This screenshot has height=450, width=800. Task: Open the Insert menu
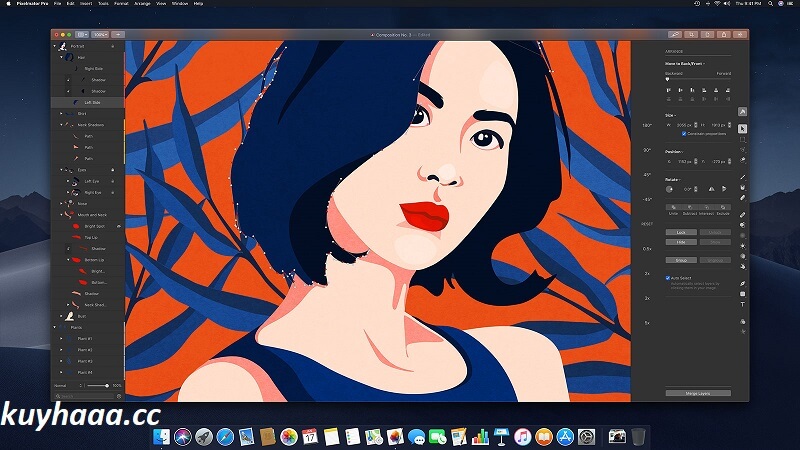(x=86, y=4)
